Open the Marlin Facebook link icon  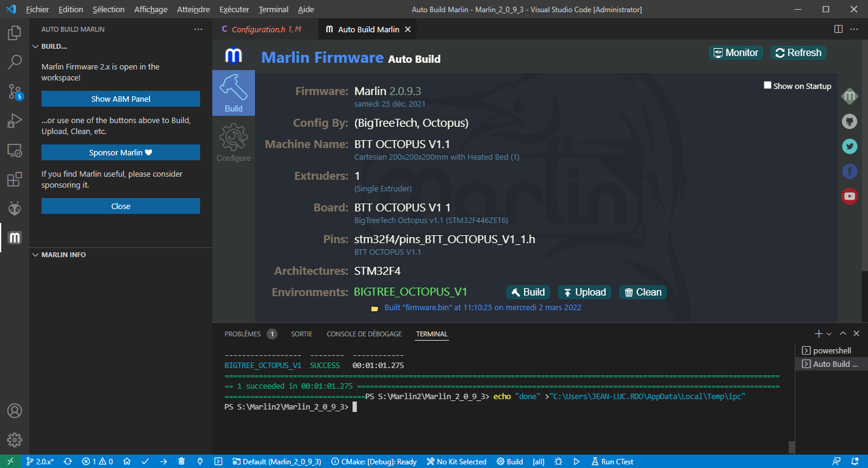pos(849,171)
